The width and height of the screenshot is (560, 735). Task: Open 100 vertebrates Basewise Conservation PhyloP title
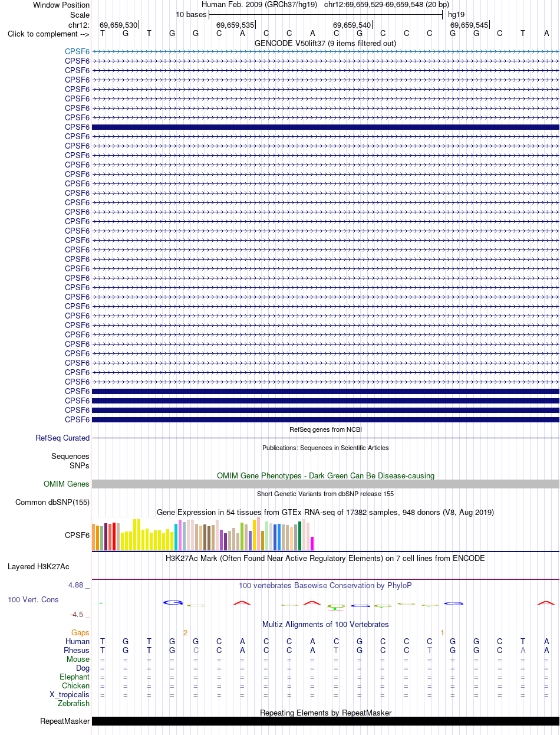[325, 586]
